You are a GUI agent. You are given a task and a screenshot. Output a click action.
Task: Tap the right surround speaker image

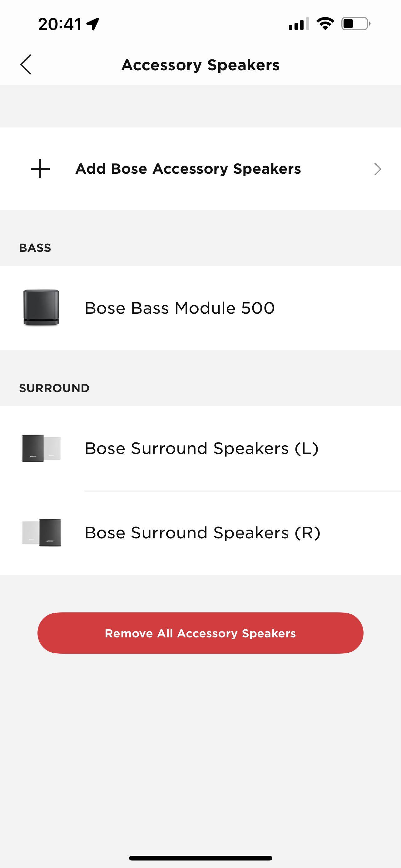pos(41,532)
